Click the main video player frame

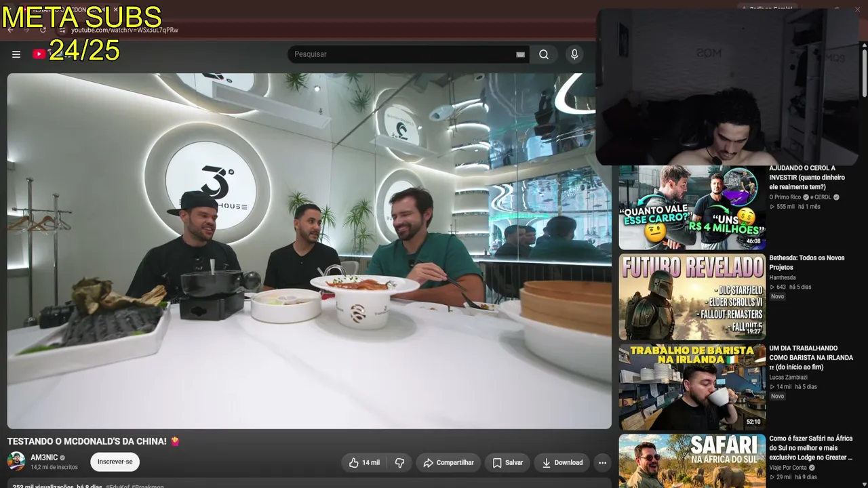pos(309,251)
